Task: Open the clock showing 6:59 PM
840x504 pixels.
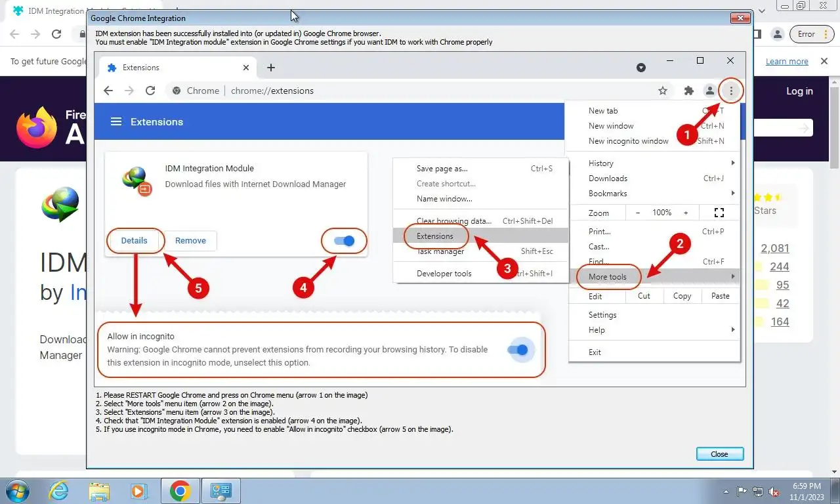Action: [807, 492]
